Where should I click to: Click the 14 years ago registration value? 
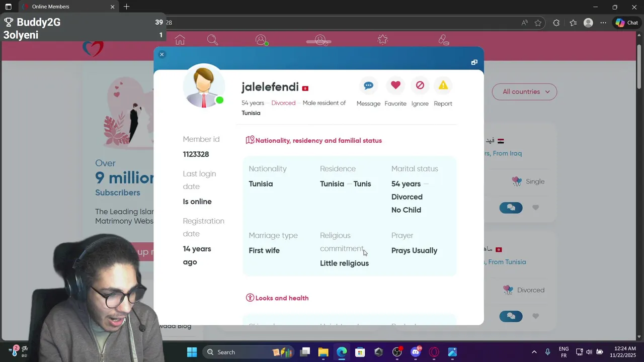(197, 255)
